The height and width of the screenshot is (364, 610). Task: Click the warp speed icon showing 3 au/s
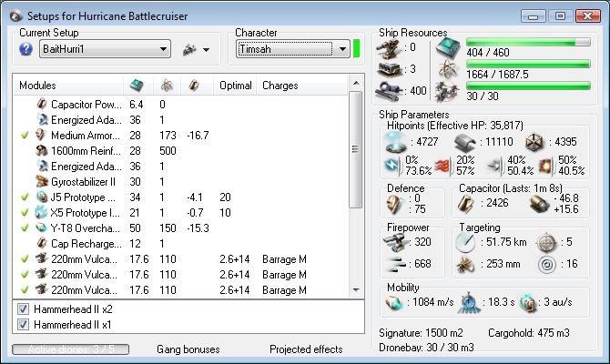point(528,302)
